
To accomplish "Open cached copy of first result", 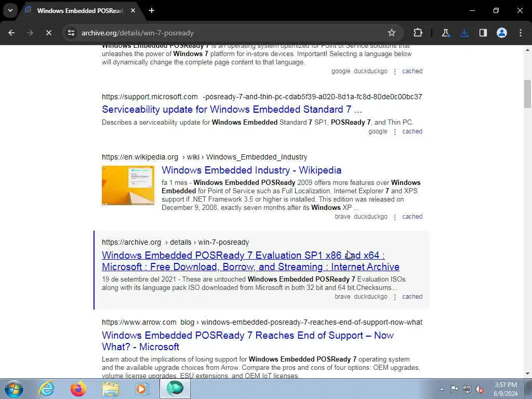I will point(412,71).
